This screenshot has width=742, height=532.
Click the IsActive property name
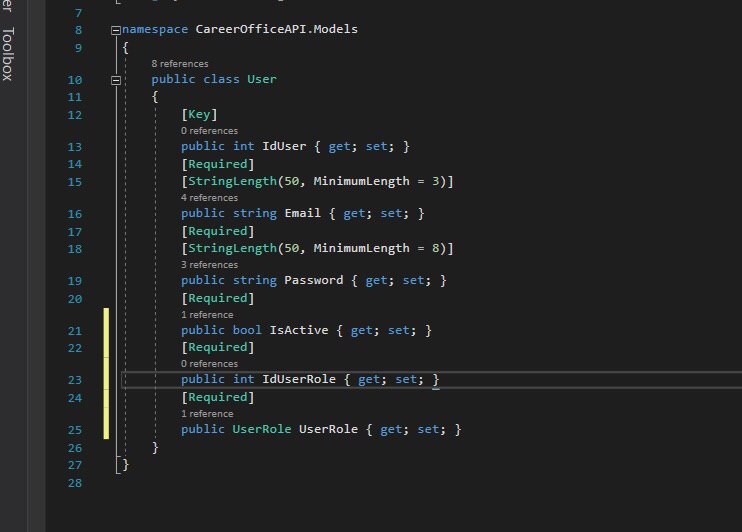(x=299, y=330)
